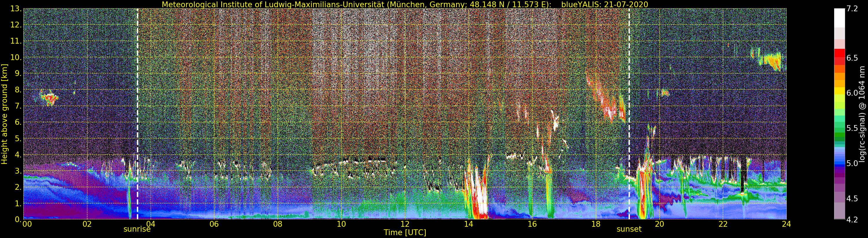Click the 'Time [UTC]' axis label
Viewport: 868px width, 238px height.
(x=405, y=233)
